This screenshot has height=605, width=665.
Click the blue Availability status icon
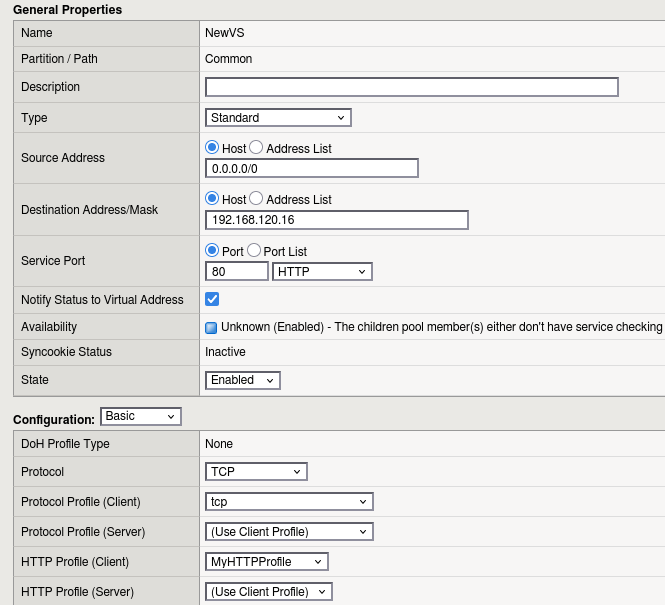pyautogui.click(x=211, y=328)
